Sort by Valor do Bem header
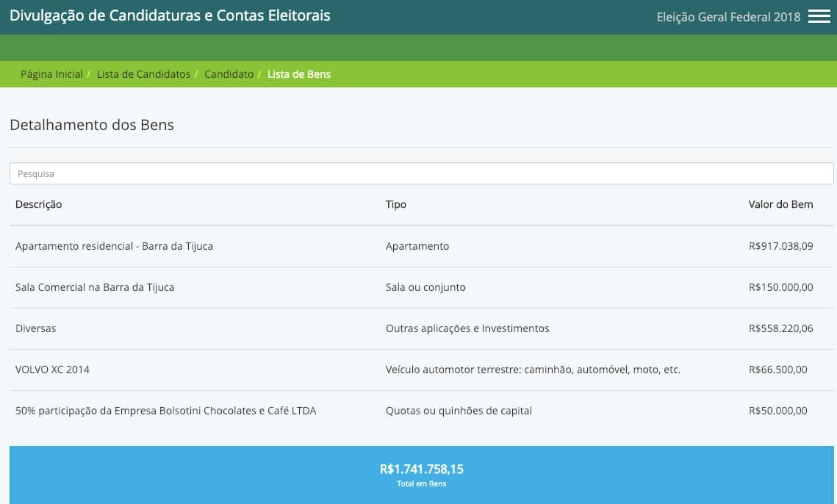Viewport: 837px width, 504px height. 780,204
